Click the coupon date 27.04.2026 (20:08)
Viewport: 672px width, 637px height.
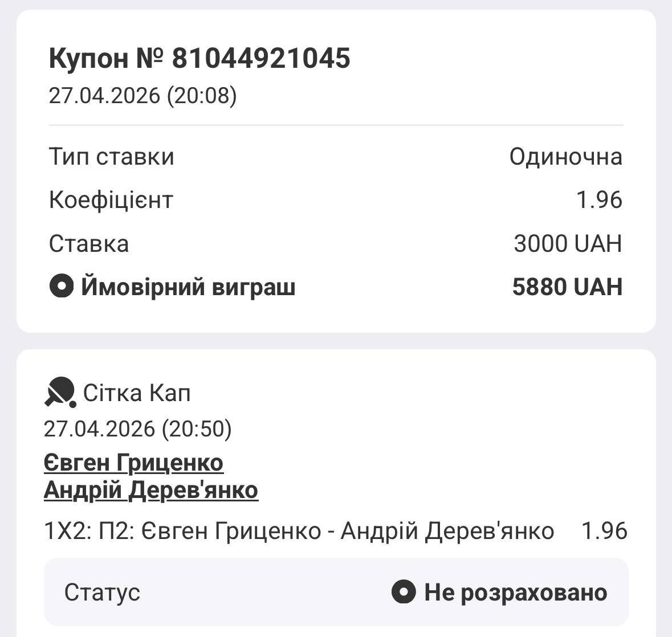point(142,95)
